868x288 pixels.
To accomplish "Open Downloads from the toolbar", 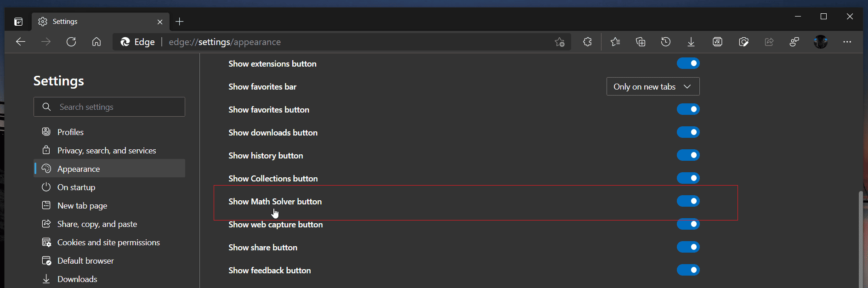I will (691, 42).
